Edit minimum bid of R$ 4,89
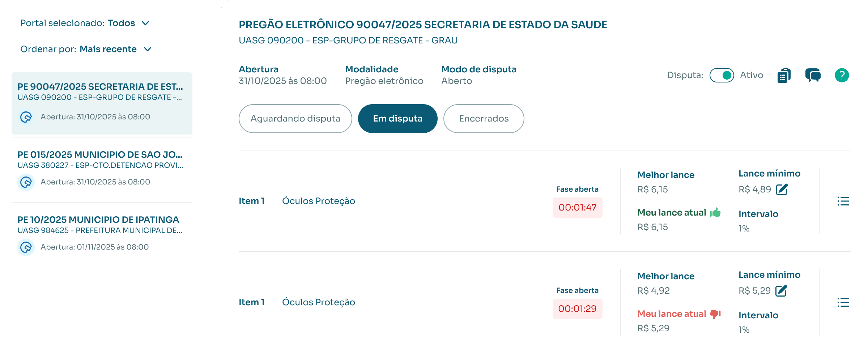Image resolution: width=868 pixels, height=353 pixels. 782,189
